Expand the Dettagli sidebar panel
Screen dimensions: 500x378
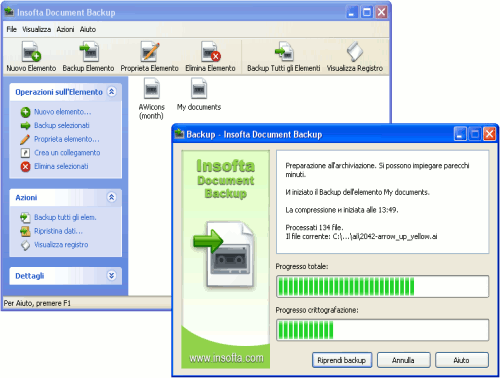click(x=112, y=276)
